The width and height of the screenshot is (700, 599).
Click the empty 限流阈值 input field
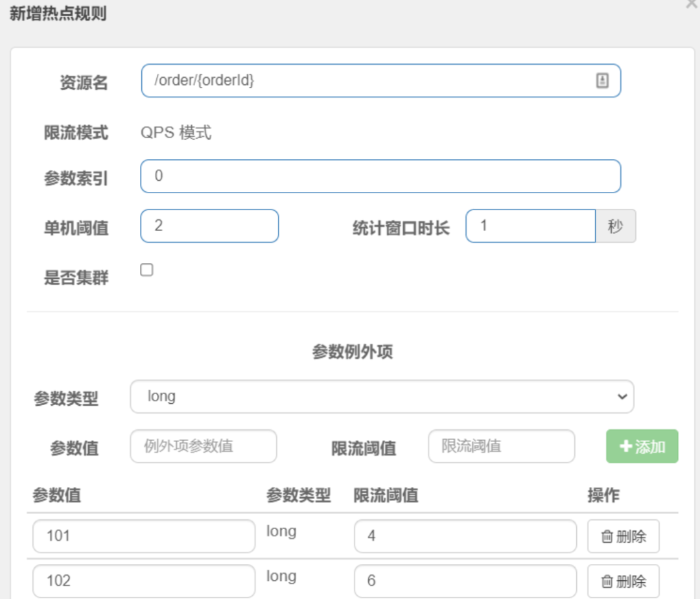[501, 446]
